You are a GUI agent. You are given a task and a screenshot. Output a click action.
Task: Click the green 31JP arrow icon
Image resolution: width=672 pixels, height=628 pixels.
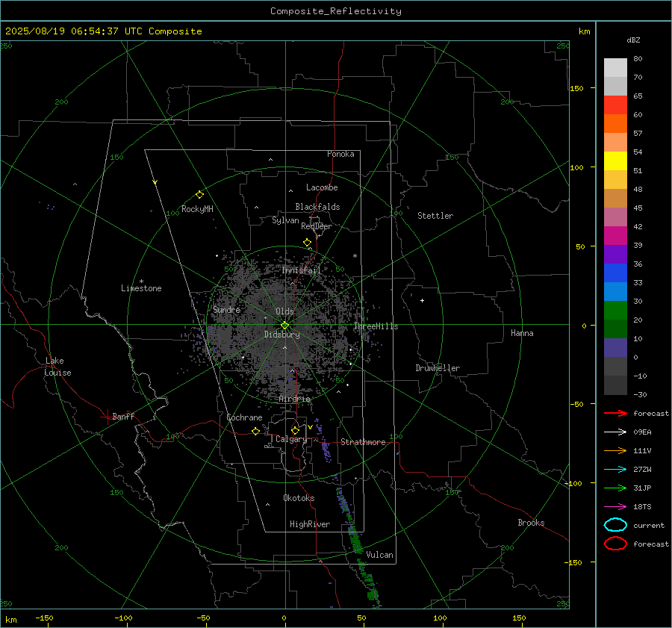[x=615, y=488]
